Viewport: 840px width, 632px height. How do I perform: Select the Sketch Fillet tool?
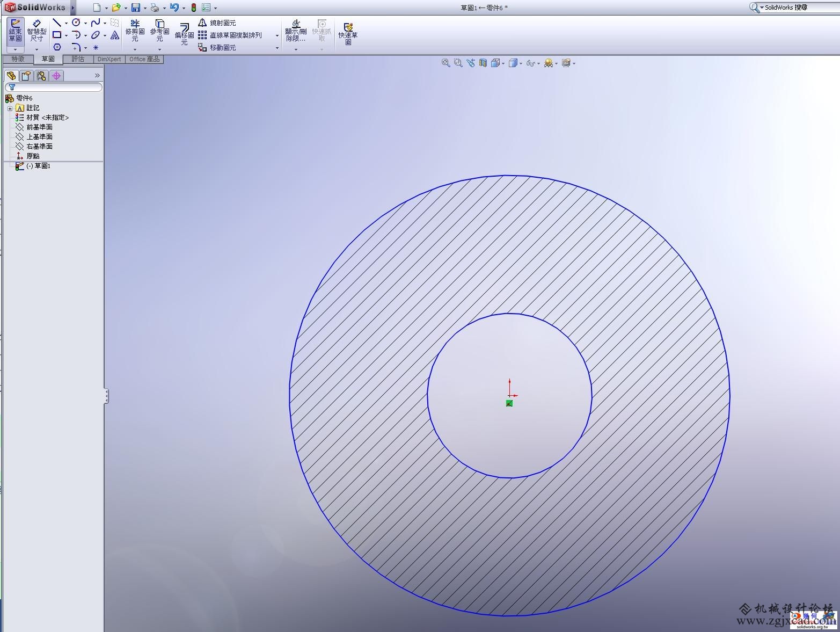point(76,47)
